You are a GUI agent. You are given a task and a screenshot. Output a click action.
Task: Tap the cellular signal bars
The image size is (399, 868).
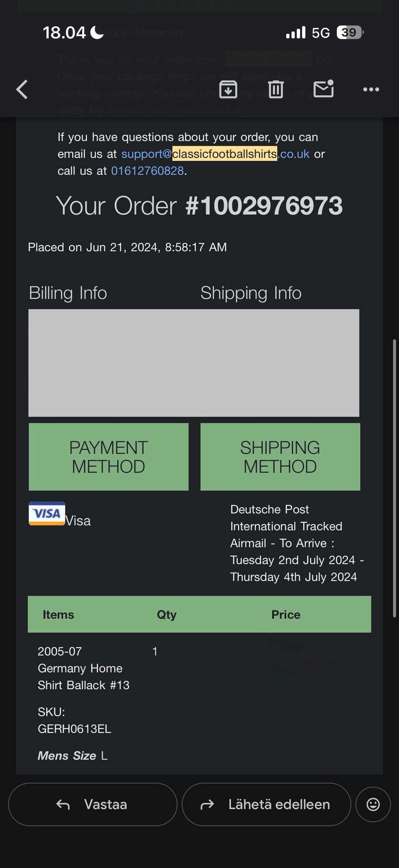click(x=296, y=32)
